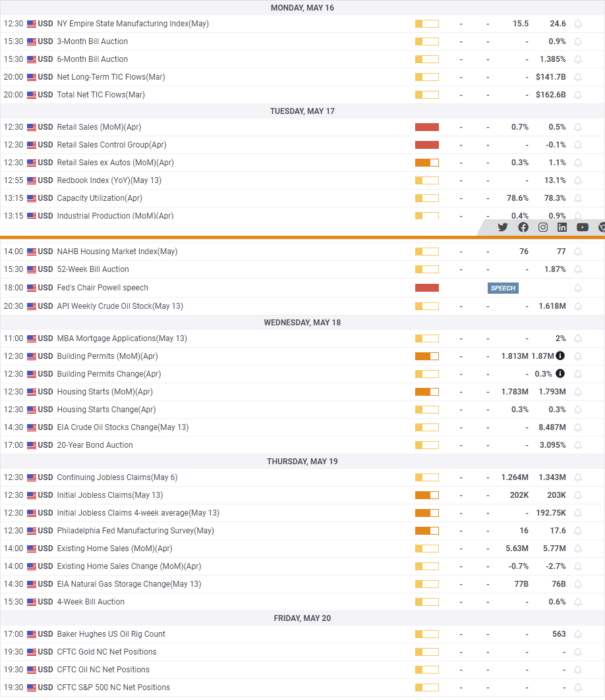Open the YouTube social icon
Viewport: 605px width, 700px height.
582,227
